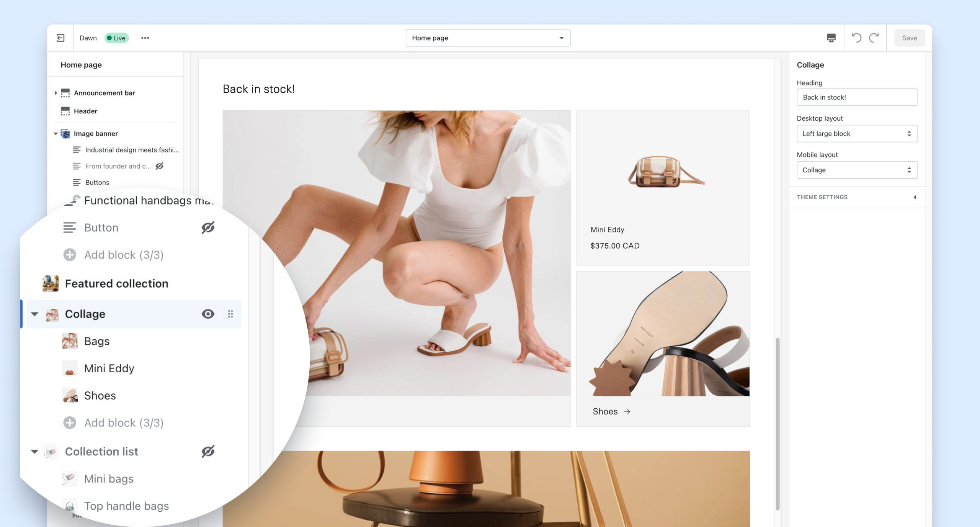Open the more actions ellipsis icon
The height and width of the screenshot is (527, 980).
(x=145, y=38)
